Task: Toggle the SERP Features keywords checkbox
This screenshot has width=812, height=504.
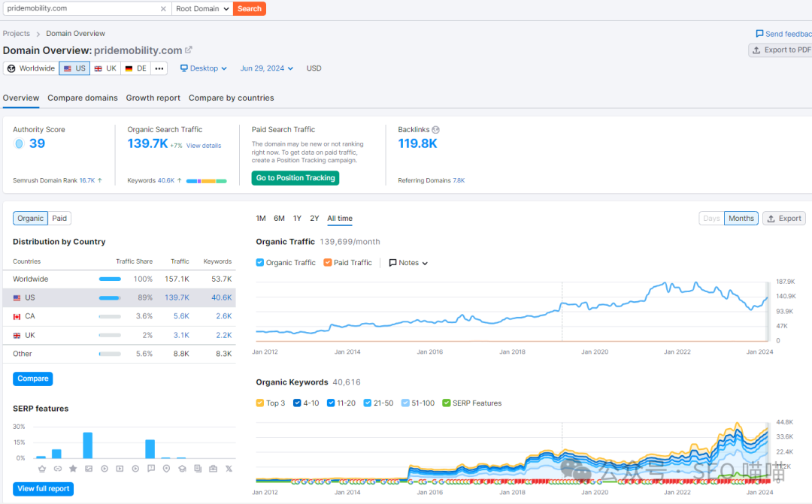Action: pos(447,403)
